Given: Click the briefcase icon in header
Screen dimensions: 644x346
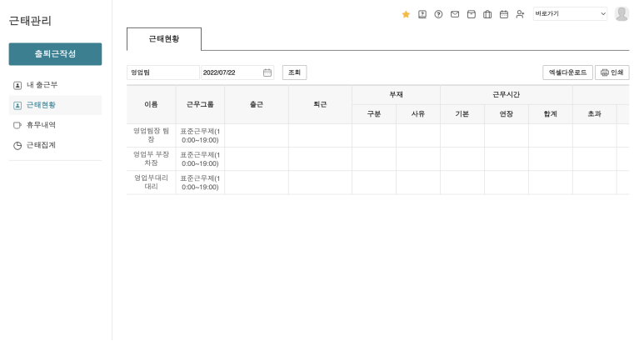Looking at the screenshot, I should (x=487, y=14).
